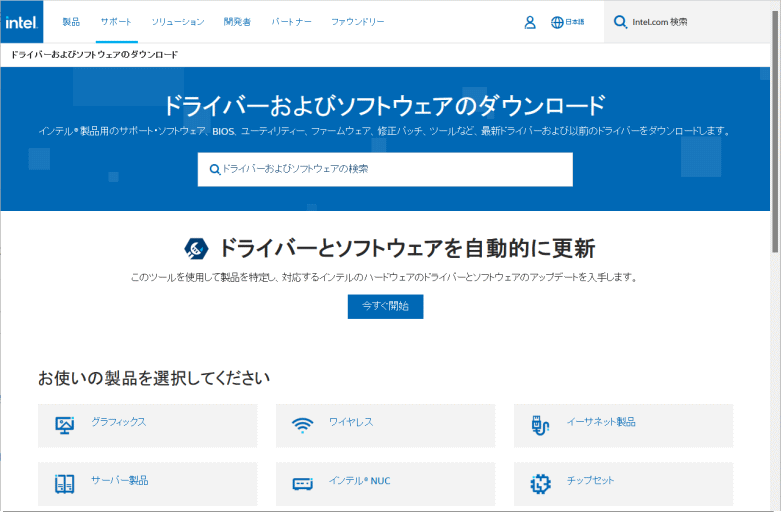Click the ドライバーとソフトウェアを自動的に更新 heading
Screen dimensions: 781x512
pos(407,248)
